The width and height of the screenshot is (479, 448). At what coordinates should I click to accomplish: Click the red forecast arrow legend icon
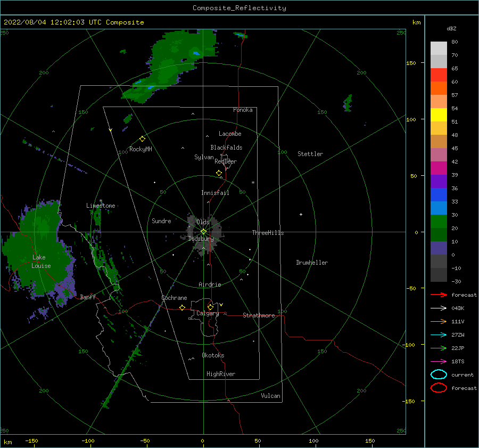pyautogui.click(x=439, y=295)
